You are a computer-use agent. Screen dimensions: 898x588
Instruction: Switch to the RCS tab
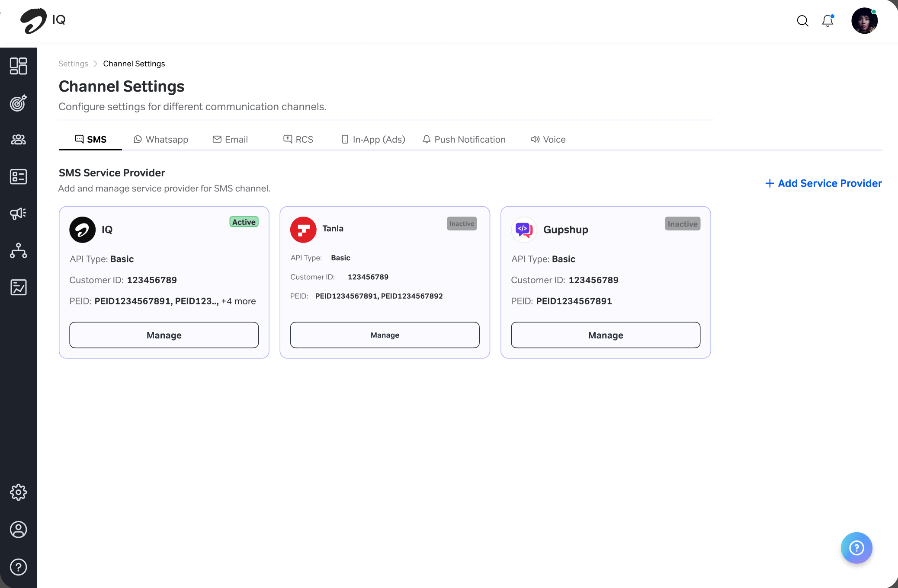pos(298,139)
